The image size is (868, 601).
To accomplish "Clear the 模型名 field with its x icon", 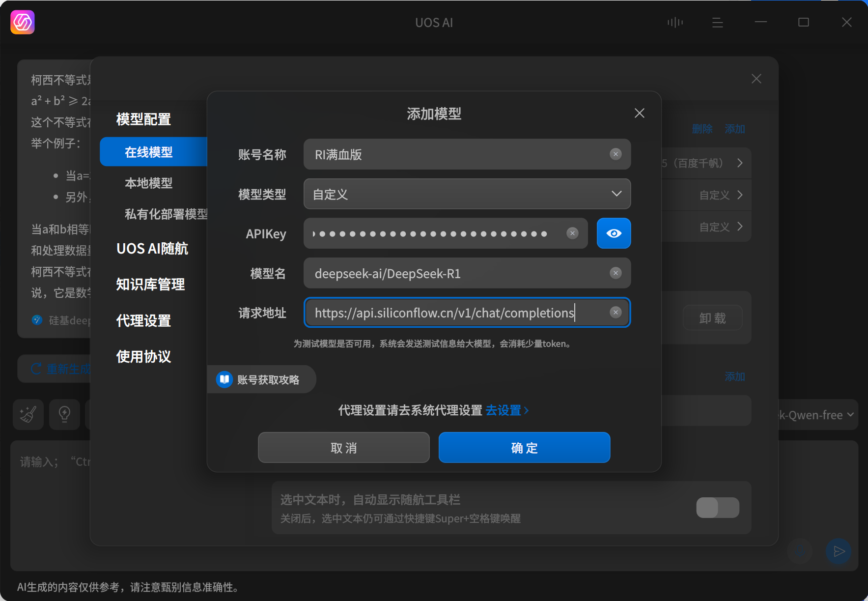I will (616, 273).
